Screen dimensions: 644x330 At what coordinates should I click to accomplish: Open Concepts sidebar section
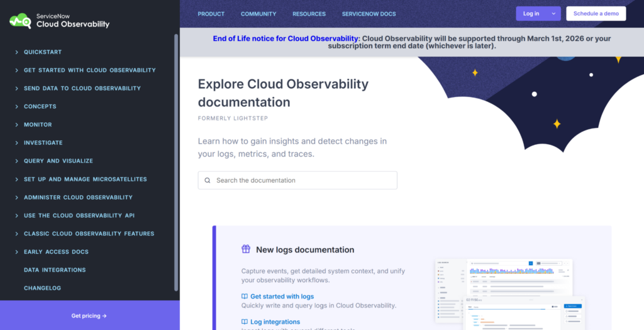click(40, 106)
